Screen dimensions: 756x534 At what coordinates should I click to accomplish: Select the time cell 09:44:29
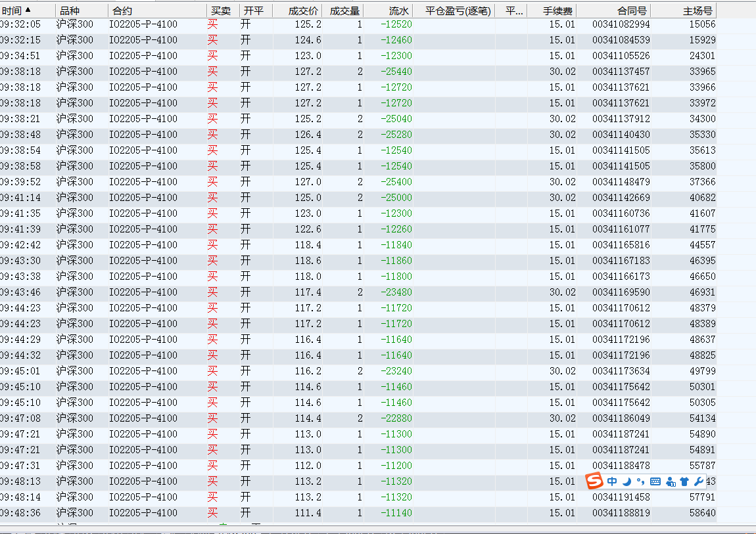(x=21, y=340)
